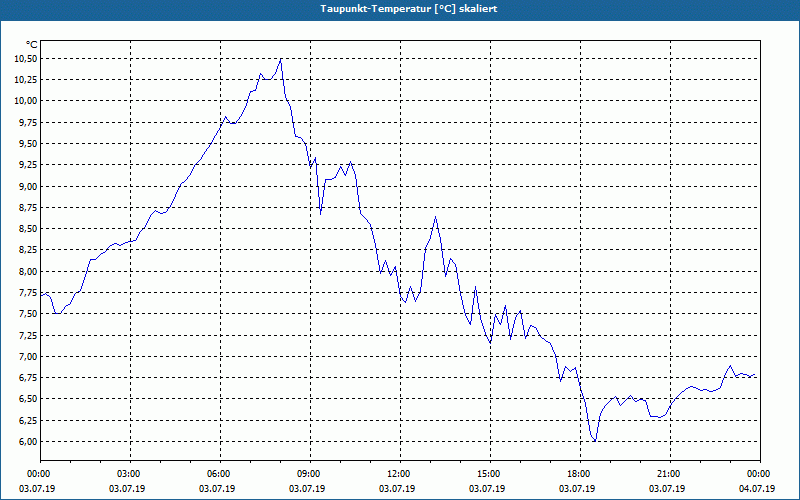Click the date label '04.07.19'
The height and width of the screenshot is (500, 800).
pos(757,489)
